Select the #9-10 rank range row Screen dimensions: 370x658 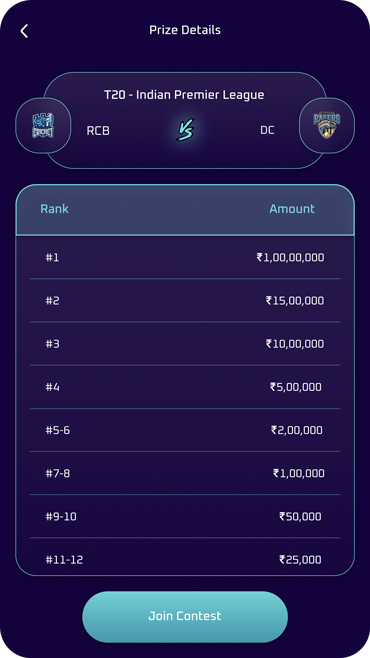tap(185, 517)
